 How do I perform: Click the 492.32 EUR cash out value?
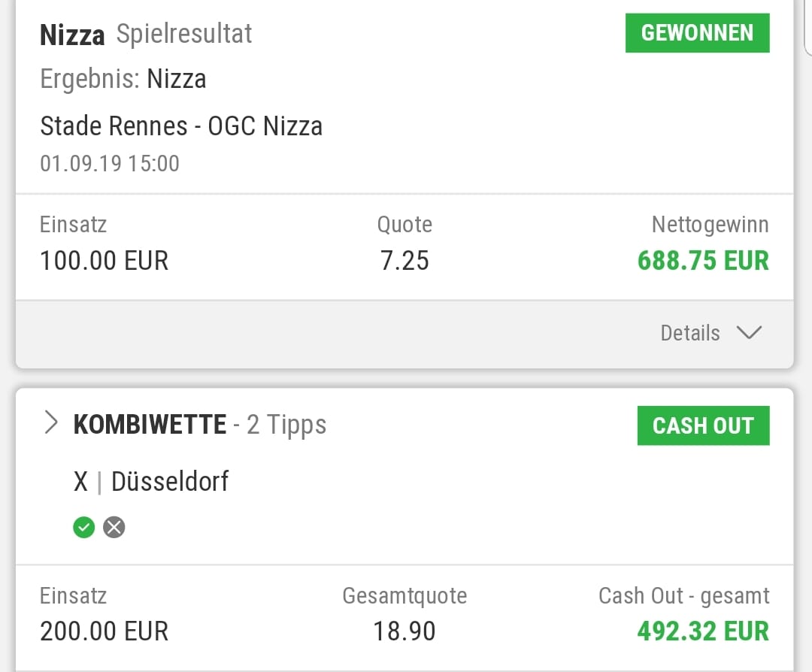(x=703, y=631)
